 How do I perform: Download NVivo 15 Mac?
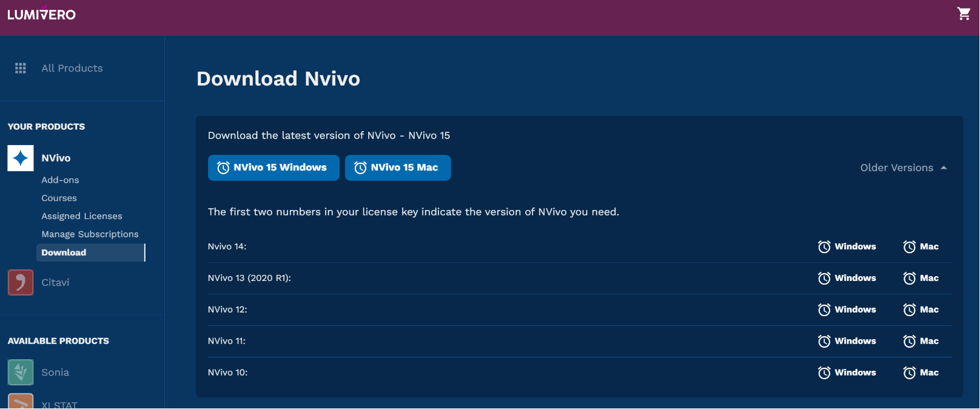click(398, 167)
